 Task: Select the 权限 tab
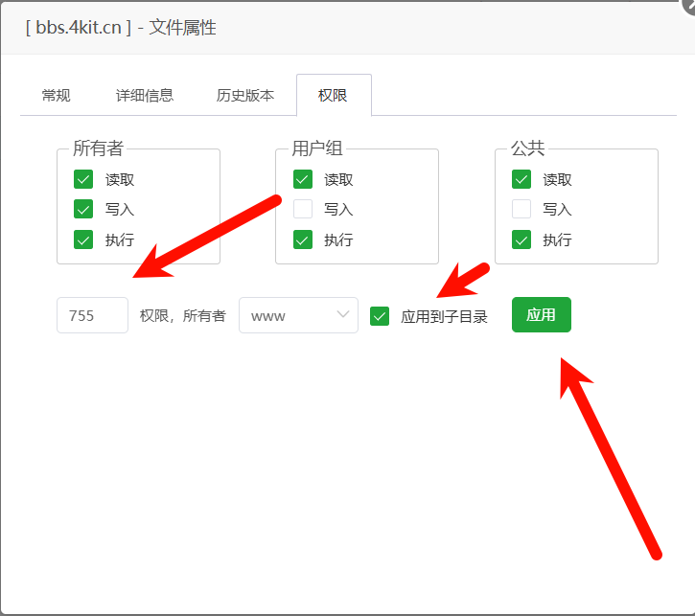point(333,96)
